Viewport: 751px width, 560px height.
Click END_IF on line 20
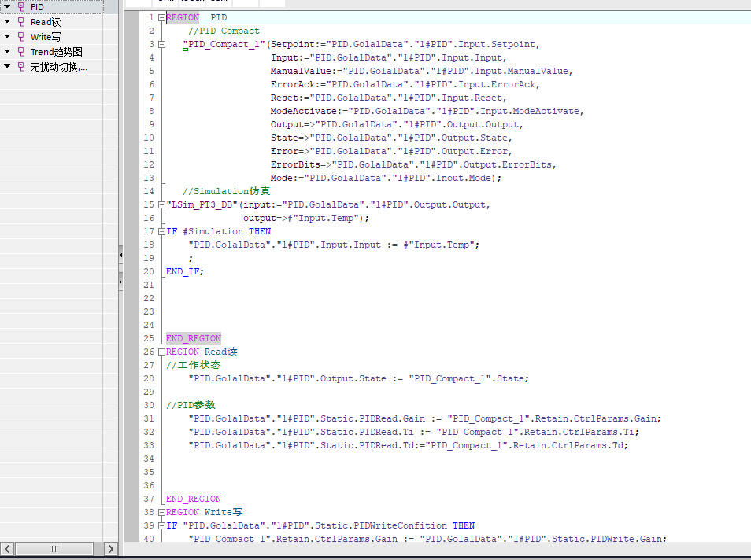183,272
